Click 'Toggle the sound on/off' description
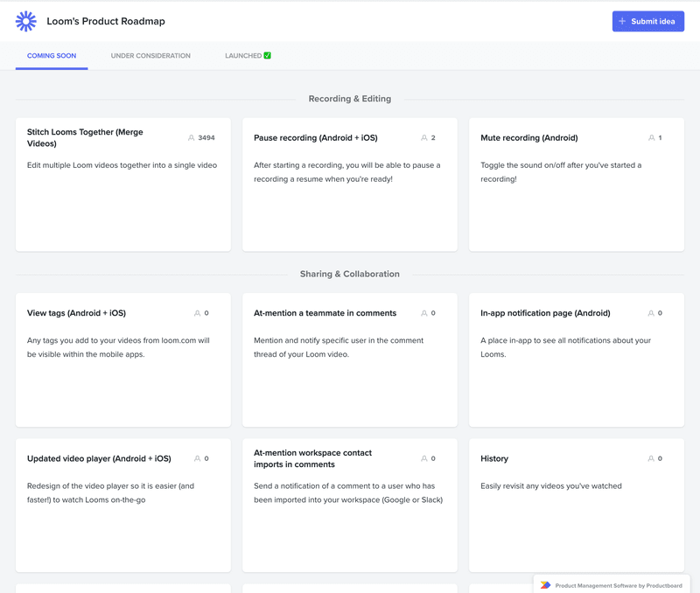700x593 pixels. point(561,172)
